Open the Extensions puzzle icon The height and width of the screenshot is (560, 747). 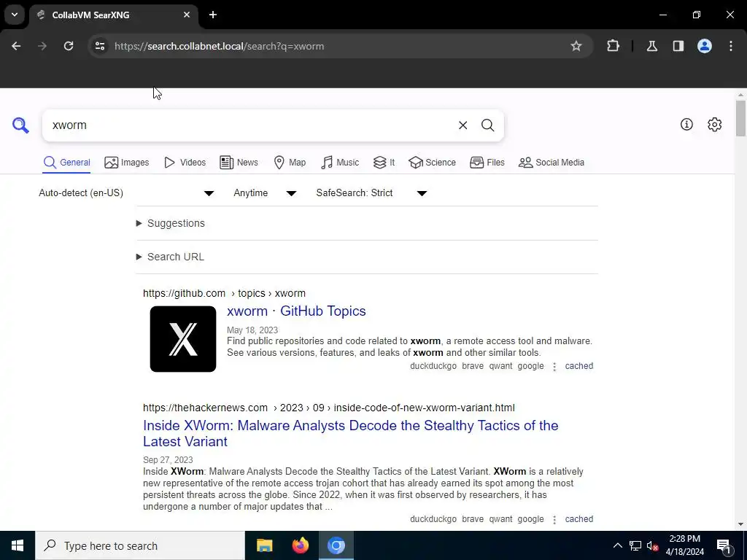click(613, 46)
